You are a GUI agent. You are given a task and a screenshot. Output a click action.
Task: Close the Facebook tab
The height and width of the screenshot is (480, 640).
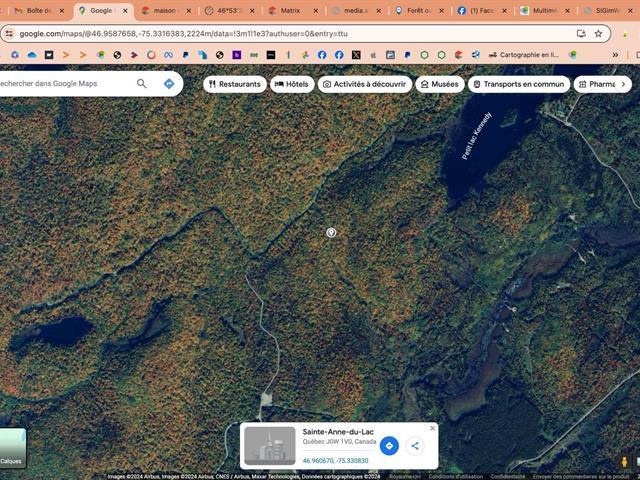click(504, 11)
